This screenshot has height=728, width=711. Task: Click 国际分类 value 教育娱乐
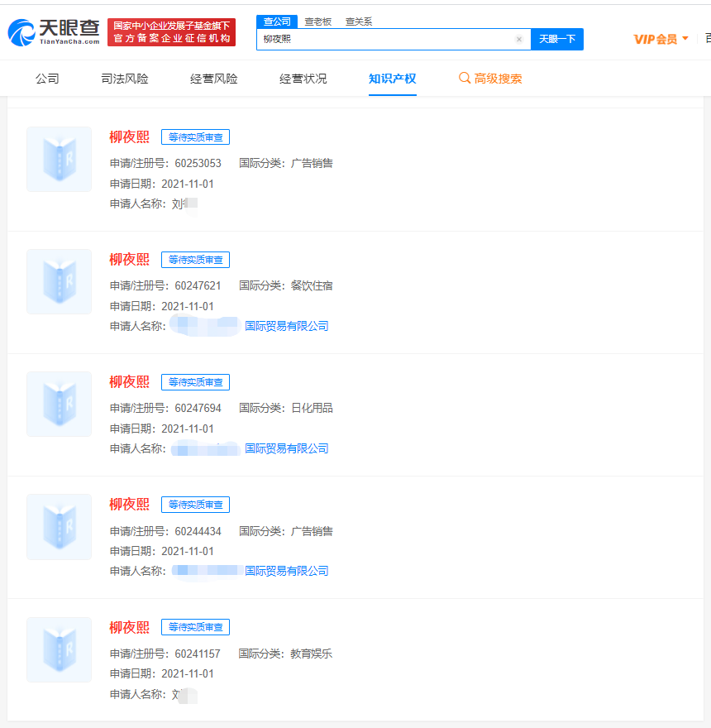point(312,654)
